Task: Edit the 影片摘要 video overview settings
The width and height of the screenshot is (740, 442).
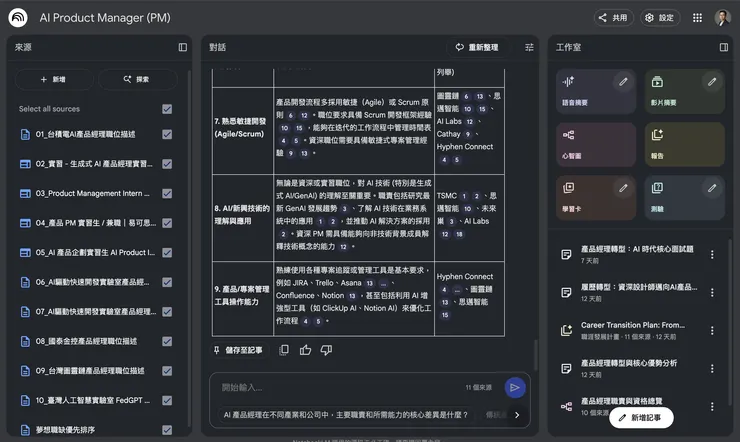Action: (x=712, y=82)
